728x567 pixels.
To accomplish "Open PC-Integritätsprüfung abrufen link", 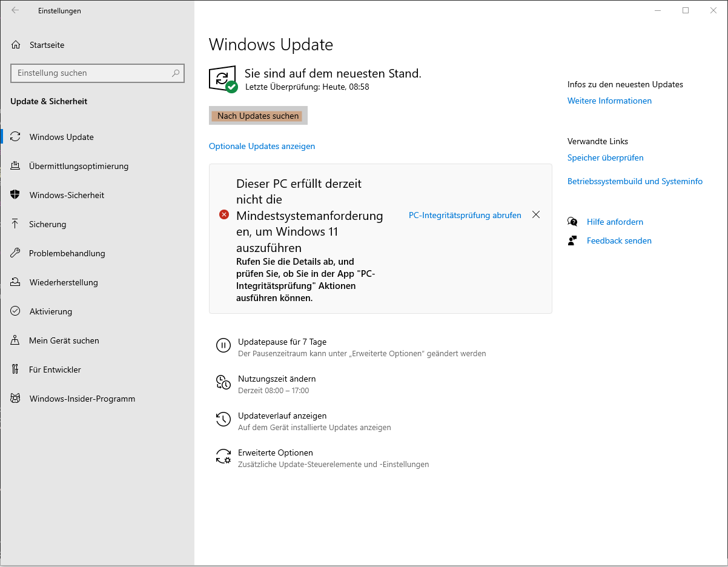I will (x=465, y=215).
